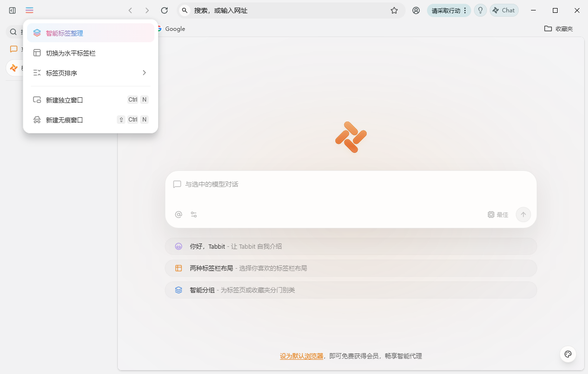The height and width of the screenshot is (374, 588).
Task: Open the Tabbit Chat assistant
Action: click(504, 10)
